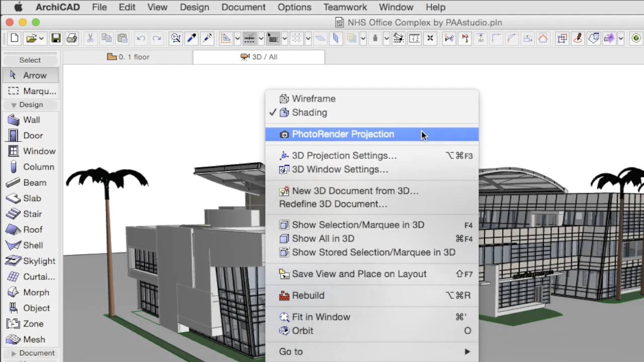Open dropdown arrow next to Open folder
644x362 pixels.
pos(41,38)
